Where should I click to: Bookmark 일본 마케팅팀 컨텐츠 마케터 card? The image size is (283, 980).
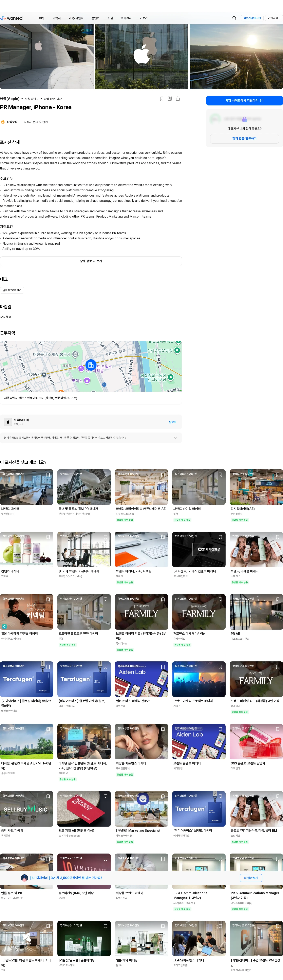(x=48, y=599)
